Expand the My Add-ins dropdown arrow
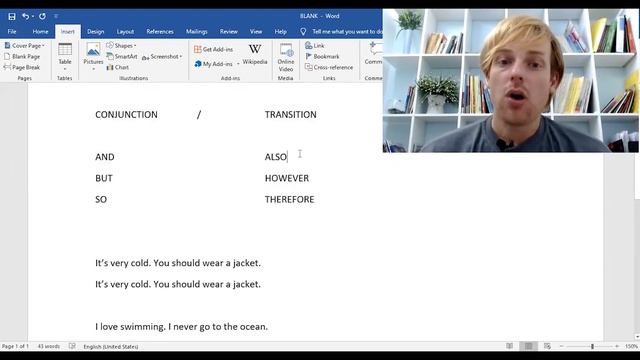 (x=238, y=64)
